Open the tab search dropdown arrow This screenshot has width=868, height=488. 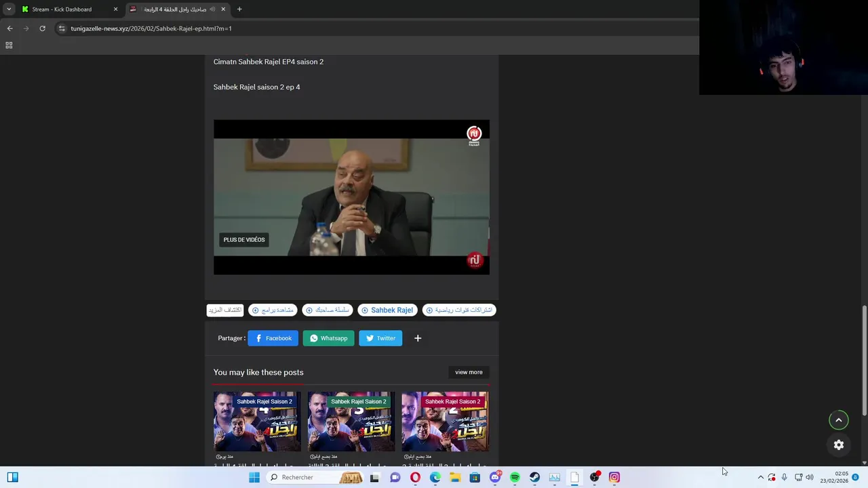(x=9, y=9)
